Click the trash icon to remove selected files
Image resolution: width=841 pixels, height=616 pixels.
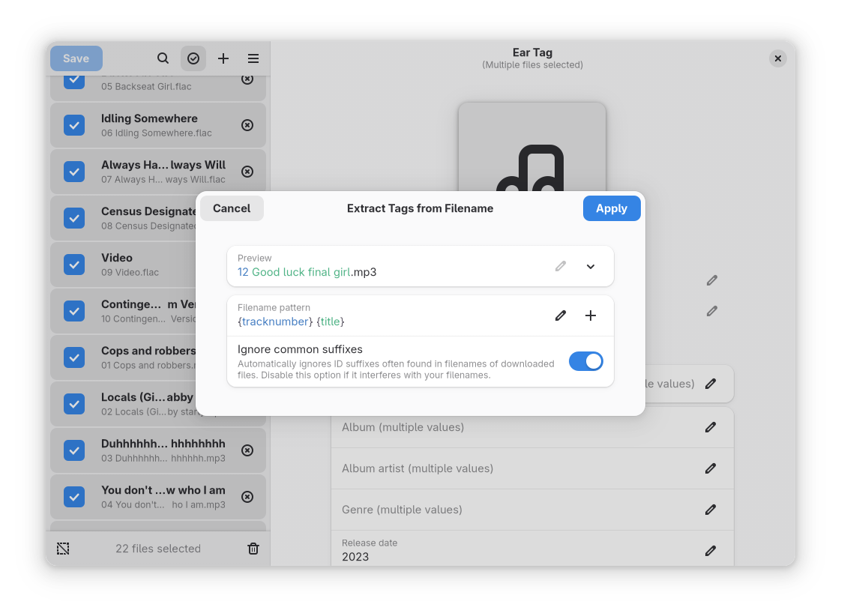coord(253,549)
